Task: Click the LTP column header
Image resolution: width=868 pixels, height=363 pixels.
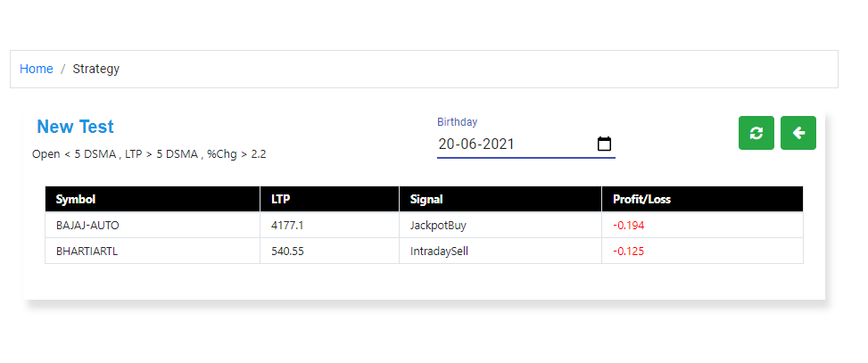Action: coord(329,199)
